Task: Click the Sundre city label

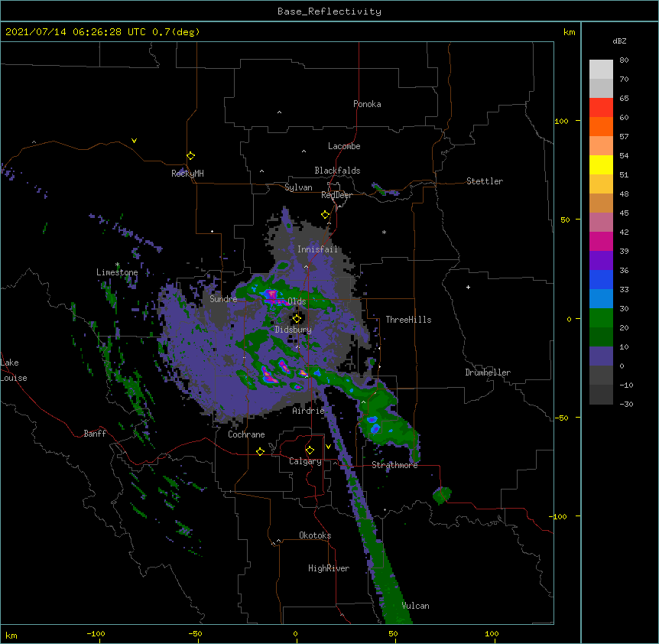Action: 223,299
